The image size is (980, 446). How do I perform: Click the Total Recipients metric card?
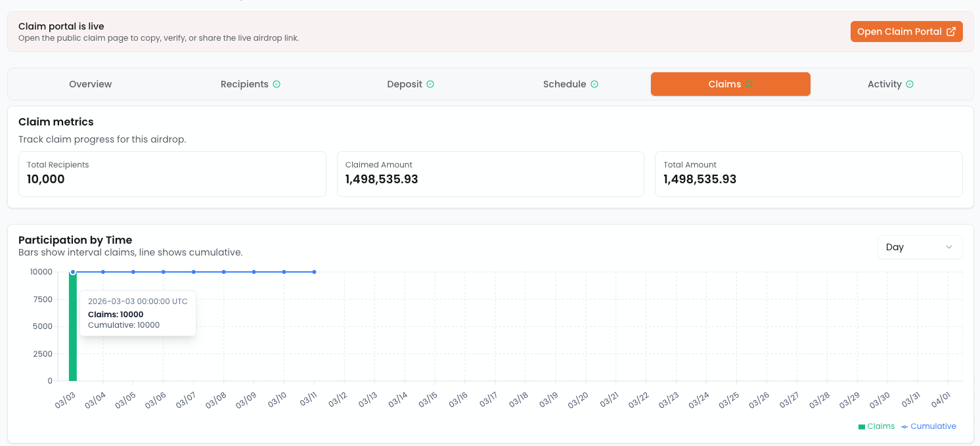(172, 174)
